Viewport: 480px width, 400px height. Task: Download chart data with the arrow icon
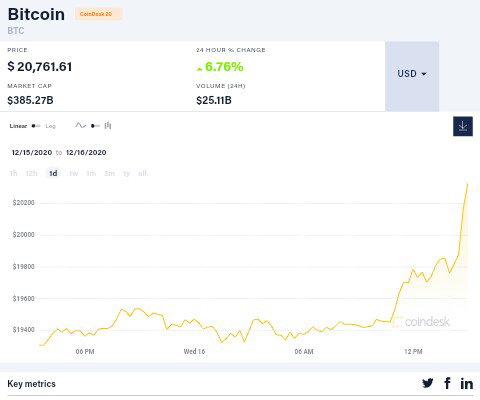[x=463, y=126]
